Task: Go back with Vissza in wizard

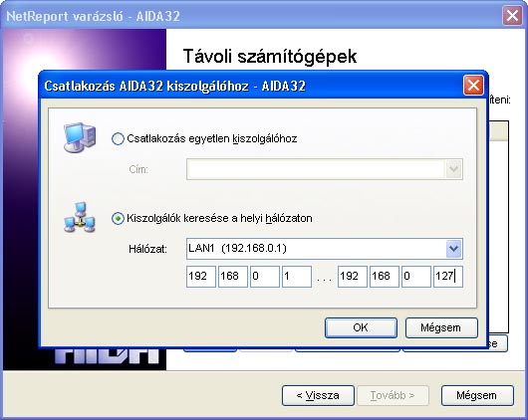Action: (318, 395)
